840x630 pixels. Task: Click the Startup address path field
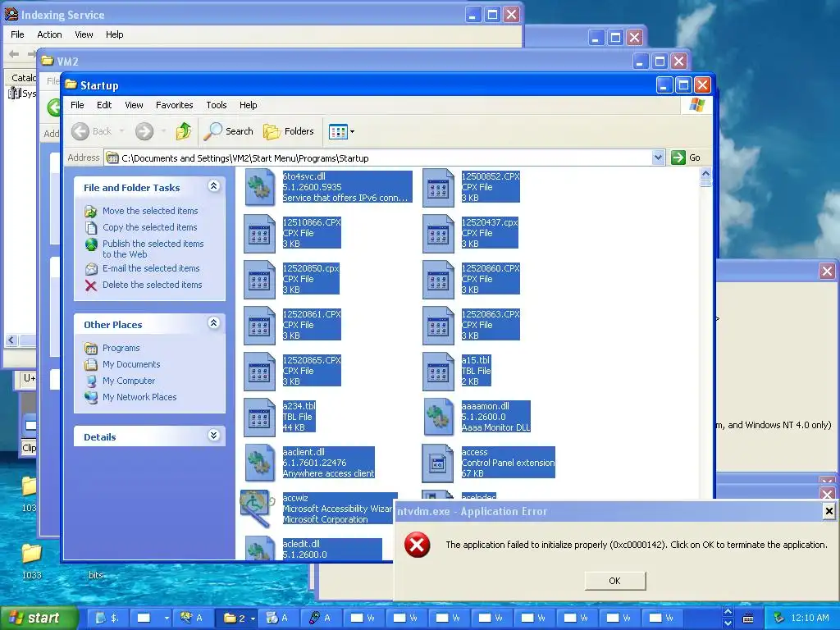(378, 158)
